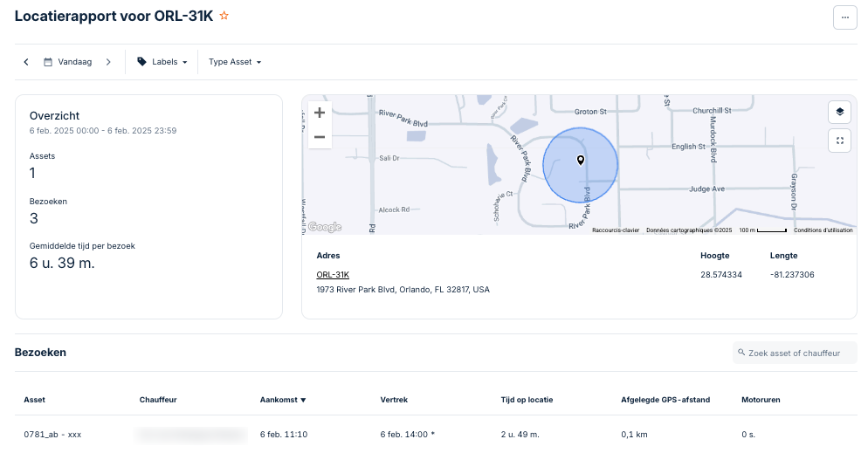Open the map layers selector
The height and width of the screenshot is (453, 868).
click(x=840, y=113)
